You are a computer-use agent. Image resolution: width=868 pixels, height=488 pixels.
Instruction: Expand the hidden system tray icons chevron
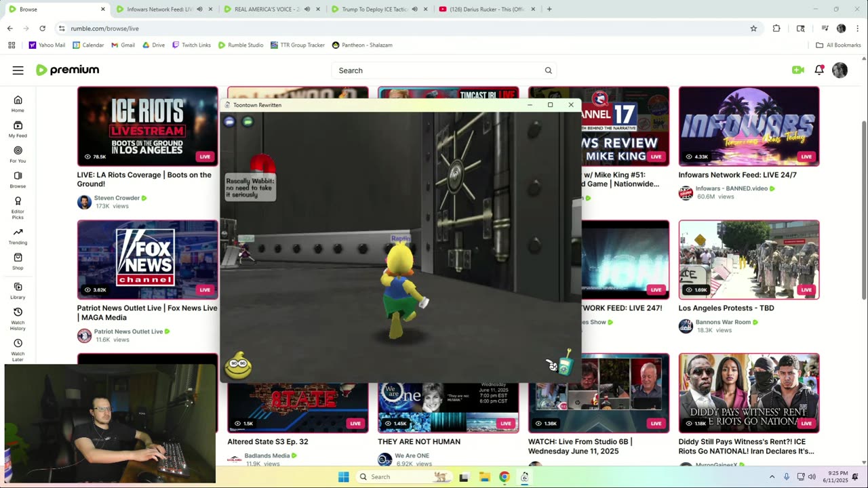772,477
